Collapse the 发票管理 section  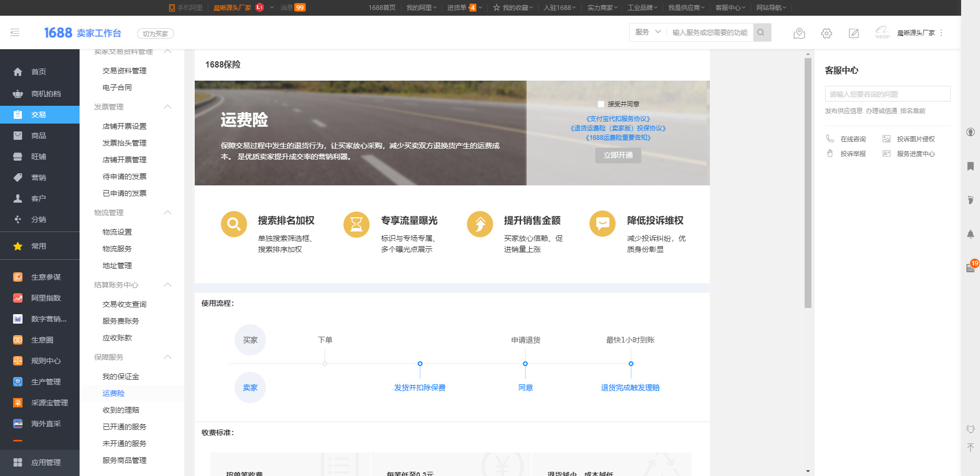coord(168,107)
